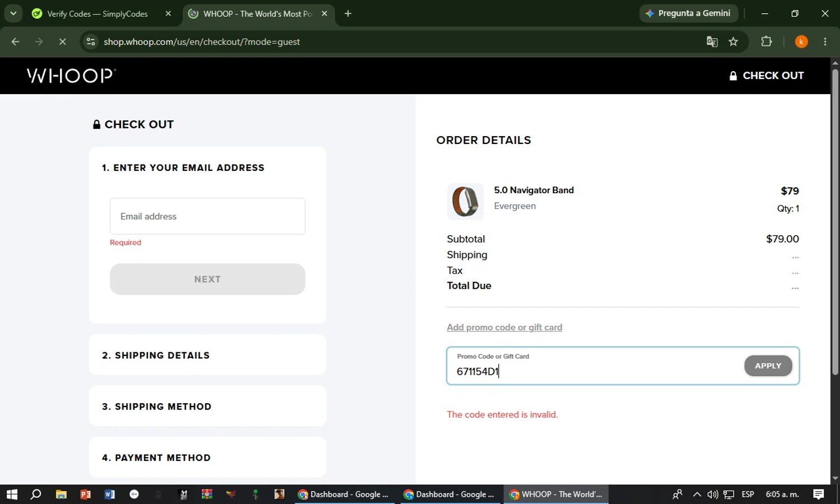Click the disabled NEXT button
Screen dimensions: 840x504
(x=207, y=279)
